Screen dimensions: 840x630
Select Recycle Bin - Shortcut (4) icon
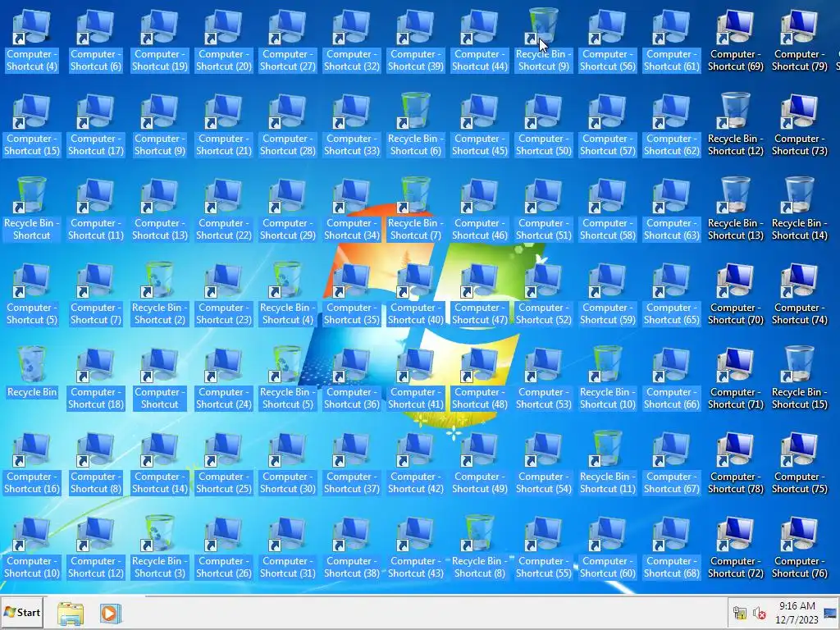click(288, 294)
